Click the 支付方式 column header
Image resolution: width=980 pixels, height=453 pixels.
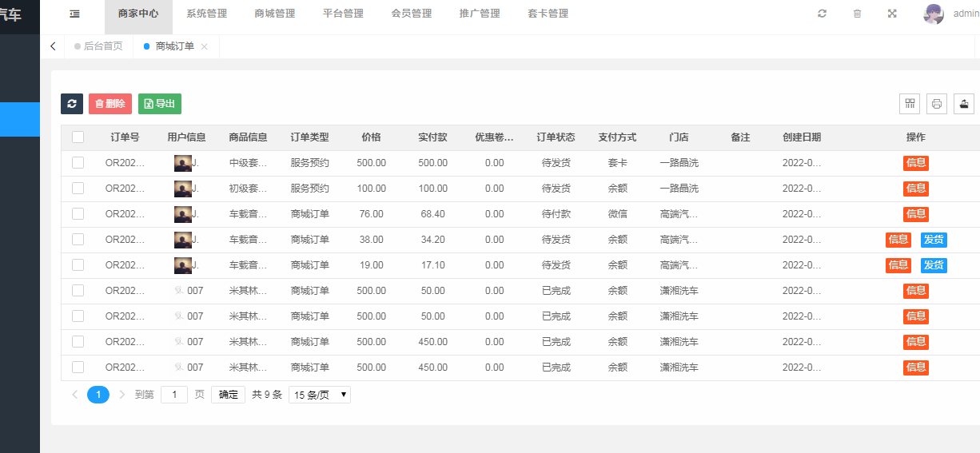pyautogui.click(x=617, y=137)
